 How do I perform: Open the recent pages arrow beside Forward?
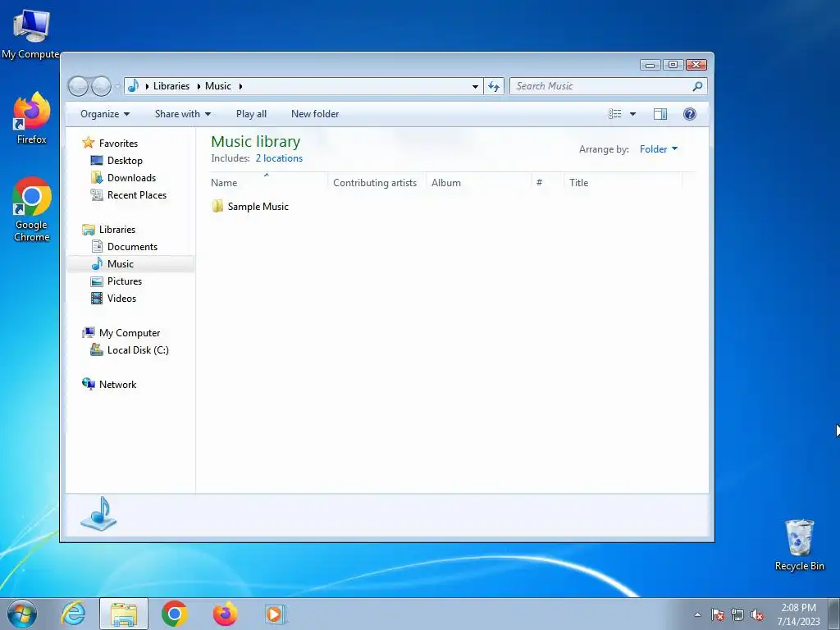[x=116, y=86]
